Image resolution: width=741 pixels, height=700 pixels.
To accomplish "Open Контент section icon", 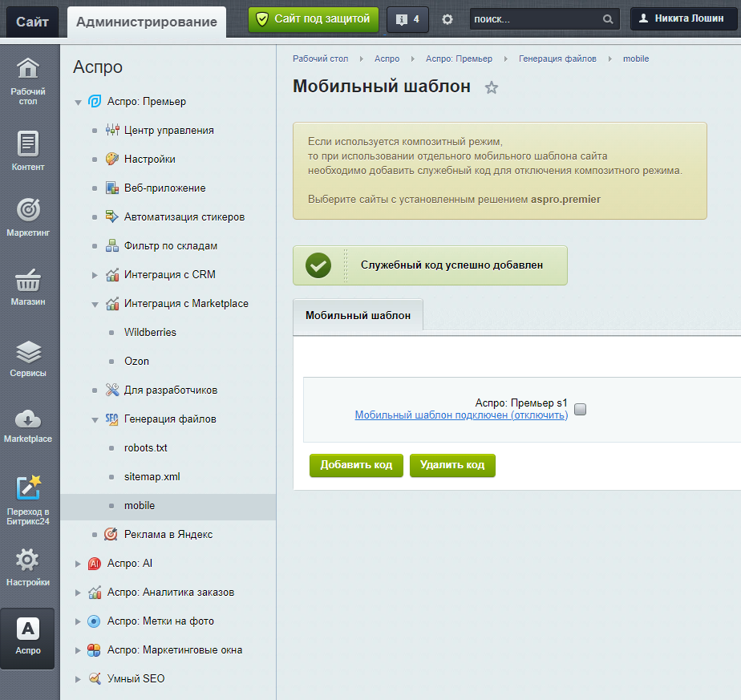I will pos(28,144).
